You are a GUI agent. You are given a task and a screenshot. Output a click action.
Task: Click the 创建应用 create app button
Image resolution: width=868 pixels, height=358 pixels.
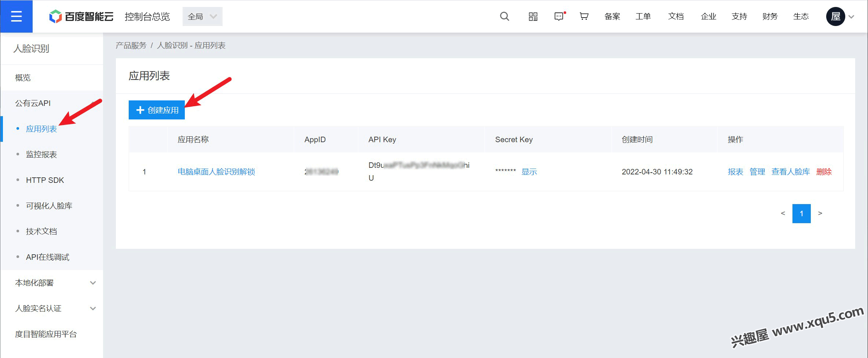pos(157,110)
